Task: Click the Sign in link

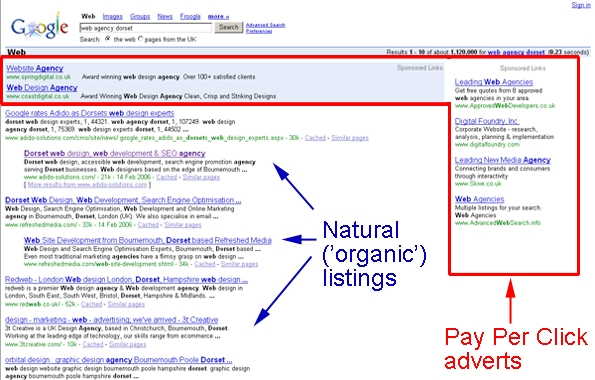Action: [581, 5]
